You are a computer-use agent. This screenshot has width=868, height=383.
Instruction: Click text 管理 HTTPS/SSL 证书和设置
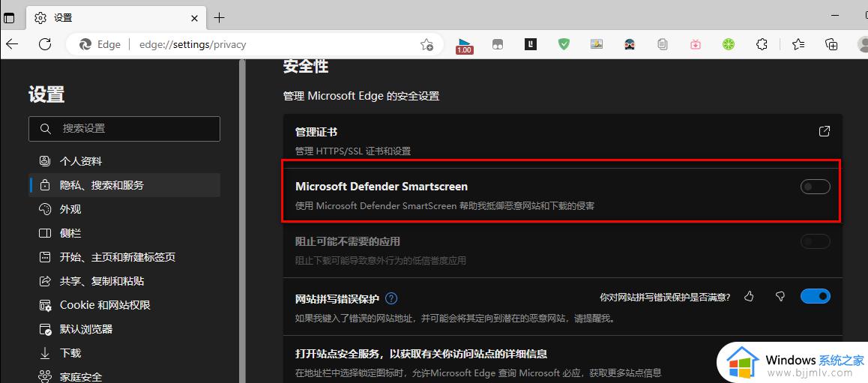point(353,151)
